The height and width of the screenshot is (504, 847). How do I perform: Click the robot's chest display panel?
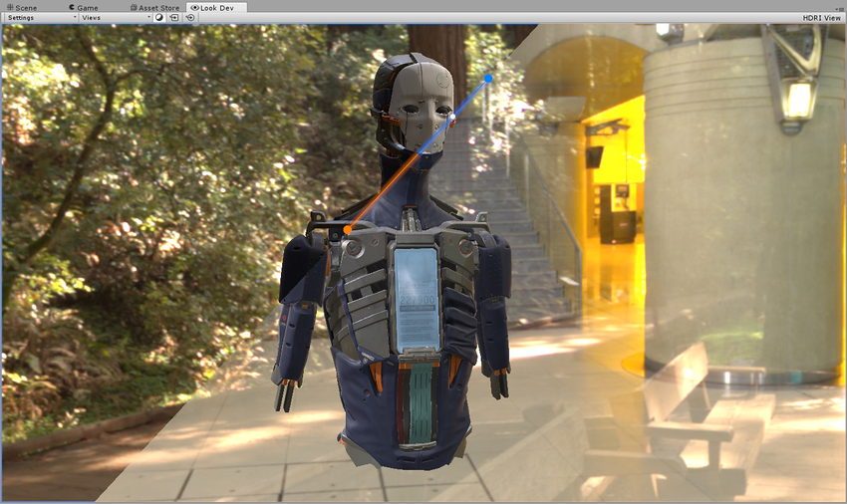click(x=417, y=298)
